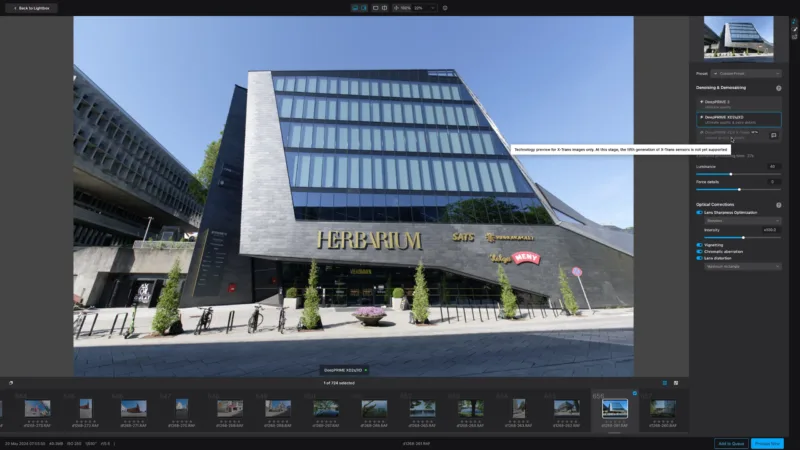This screenshot has width=800, height=450.
Task: Set zoom to 100%
Action: tap(406, 8)
